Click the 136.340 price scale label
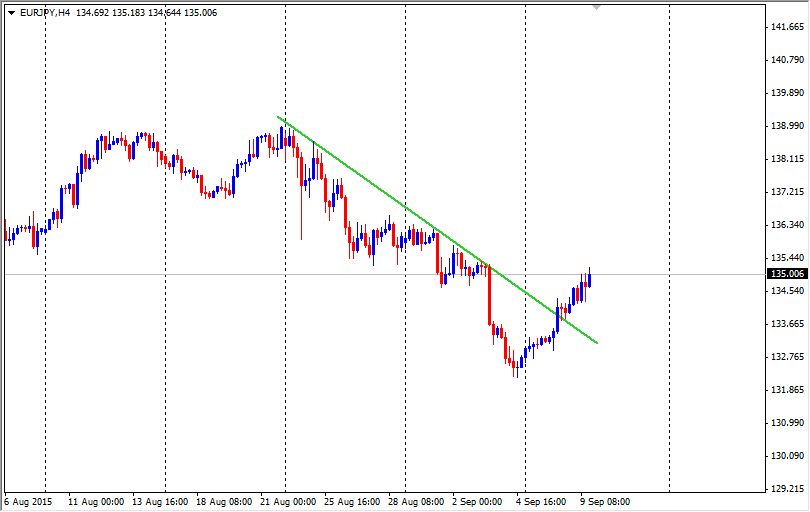Screen dimensions: 810x512 pos(787,225)
